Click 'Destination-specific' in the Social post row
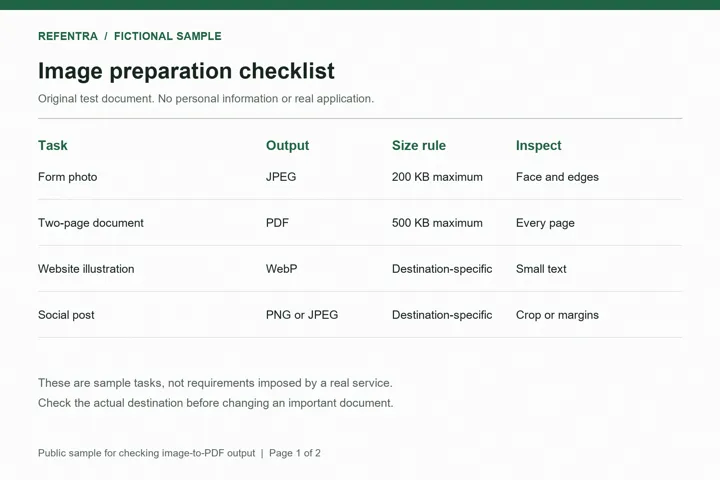This screenshot has width=720, height=480. 442,315
